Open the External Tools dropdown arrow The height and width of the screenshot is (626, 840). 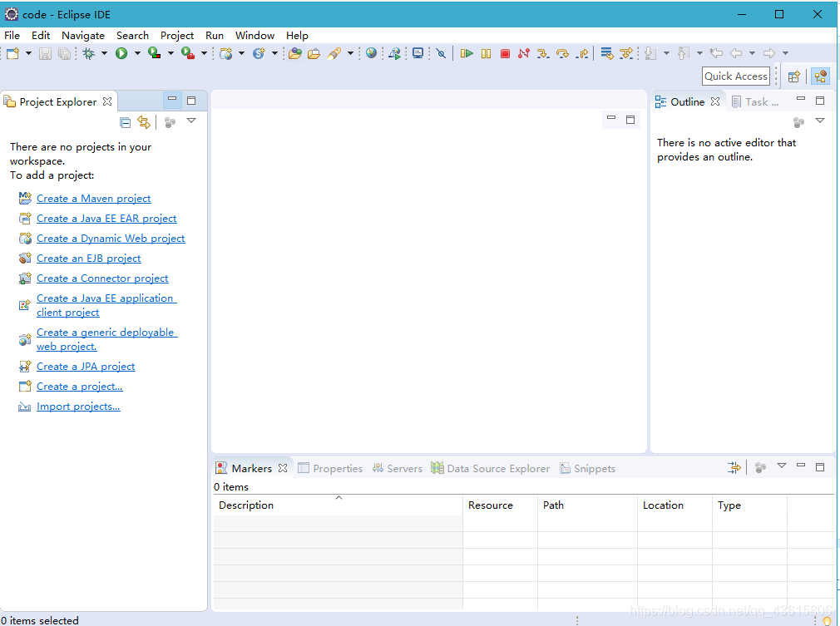tap(204, 53)
